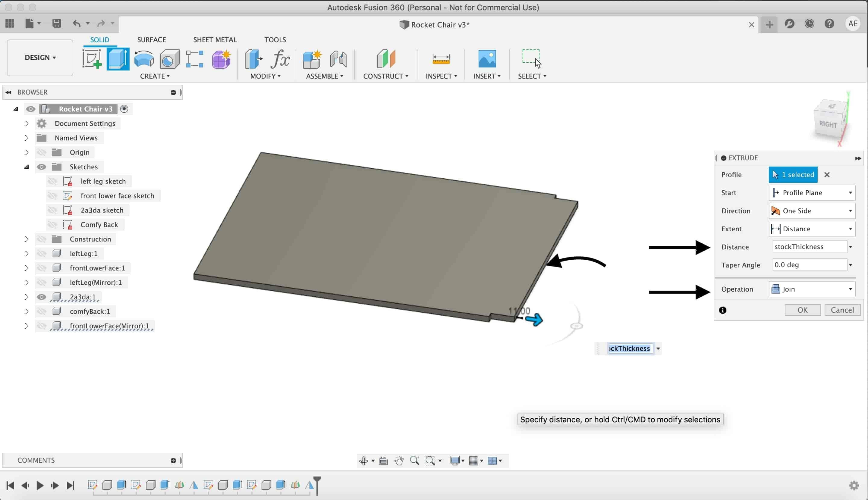Open the Direction One Side dropdown
The height and width of the screenshot is (500, 868).
coord(812,211)
